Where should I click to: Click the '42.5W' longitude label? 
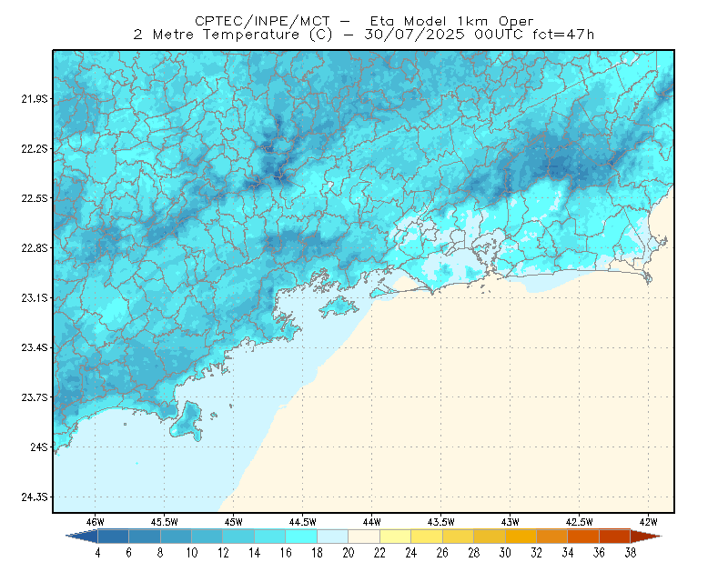(x=580, y=522)
